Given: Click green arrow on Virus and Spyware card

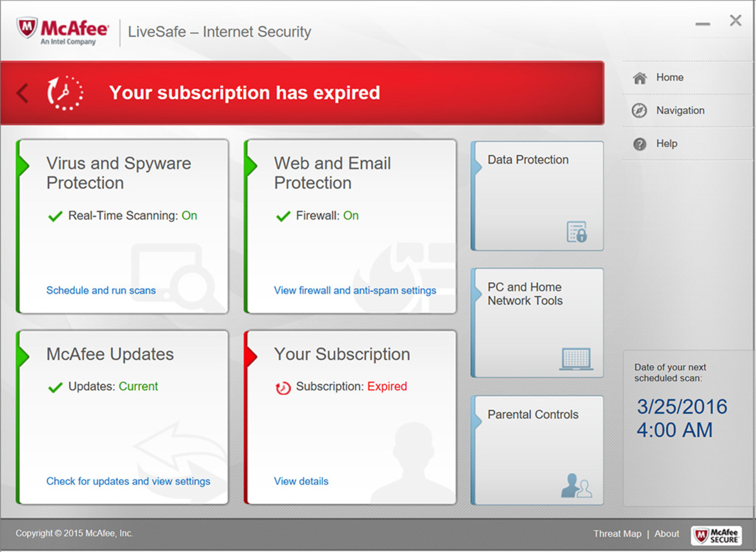Looking at the screenshot, I should (23, 166).
